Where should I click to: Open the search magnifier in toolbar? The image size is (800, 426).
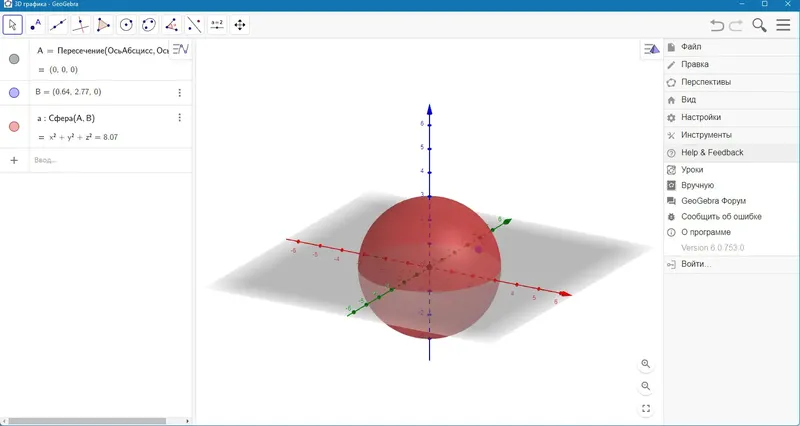759,25
